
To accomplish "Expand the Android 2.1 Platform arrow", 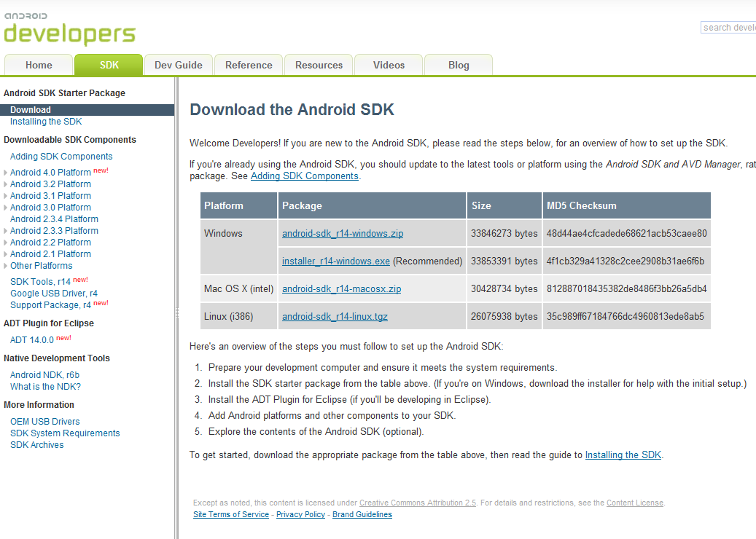I will [5, 254].
